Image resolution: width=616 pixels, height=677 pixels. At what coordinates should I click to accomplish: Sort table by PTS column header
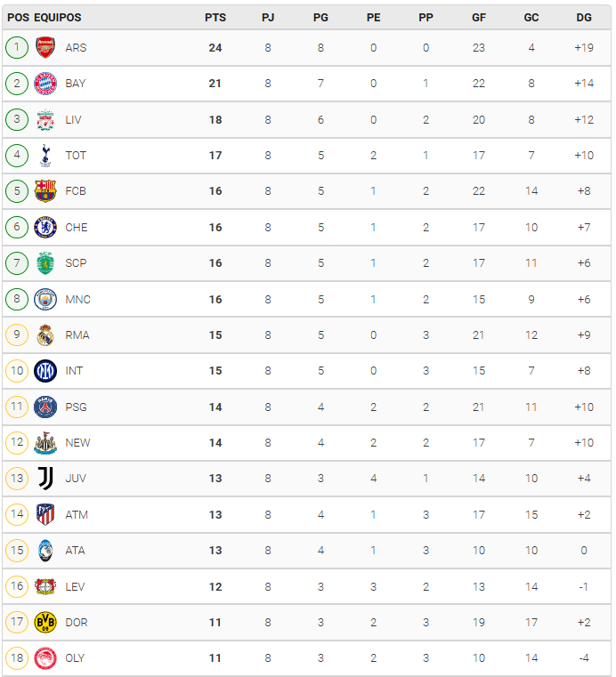click(x=215, y=18)
